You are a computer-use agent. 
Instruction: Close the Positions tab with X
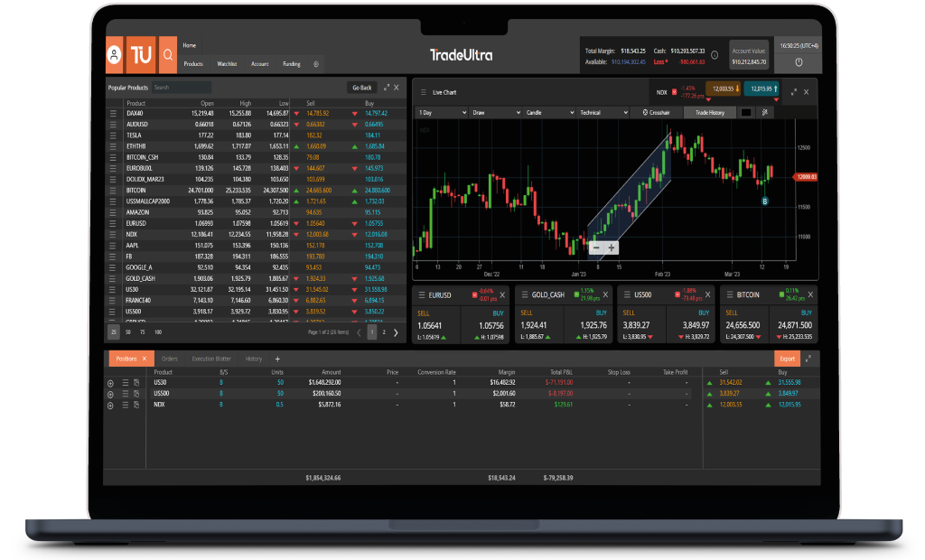point(144,359)
